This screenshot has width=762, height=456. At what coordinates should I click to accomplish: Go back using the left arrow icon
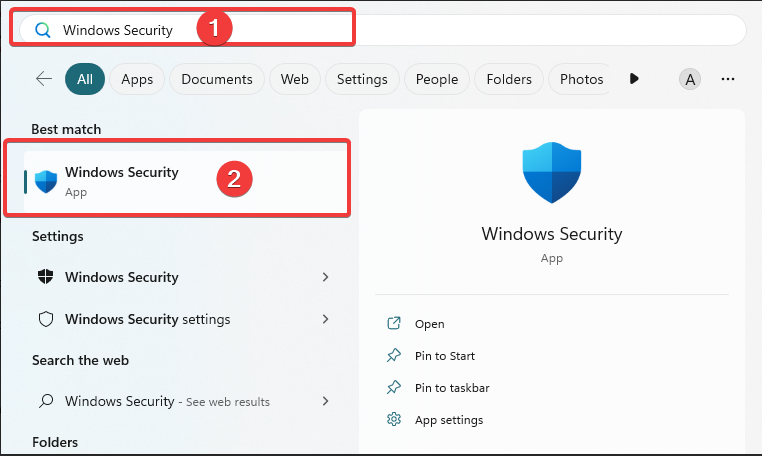44,79
